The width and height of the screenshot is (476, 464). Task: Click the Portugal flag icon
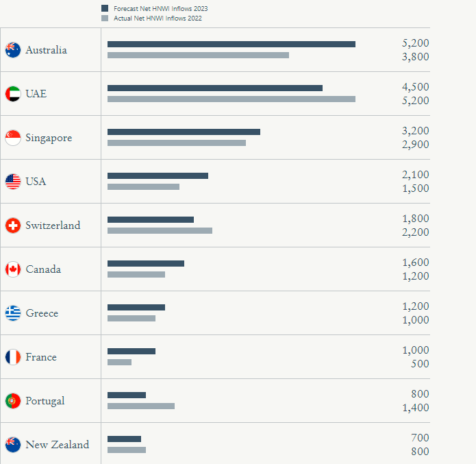click(13, 401)
